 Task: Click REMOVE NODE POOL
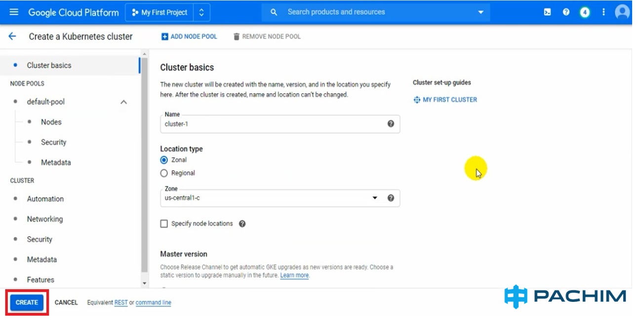(x=267, y=36)
